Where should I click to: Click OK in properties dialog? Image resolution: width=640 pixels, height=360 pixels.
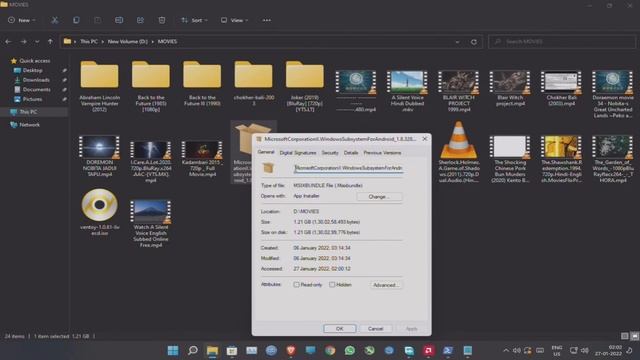[x=340, y=329]
